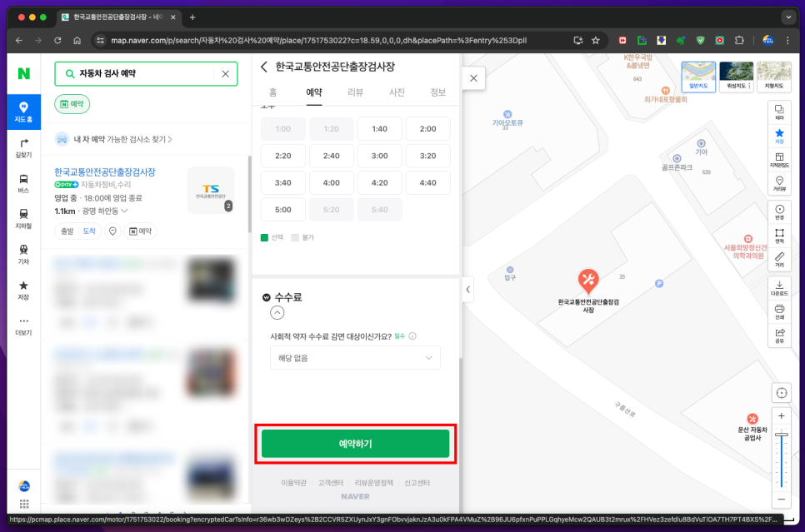This screenshot has height=532, width=805.
Task: Click the red map marker for 한국교통안전공단출장검사장
Action: [x=588, y=281]
